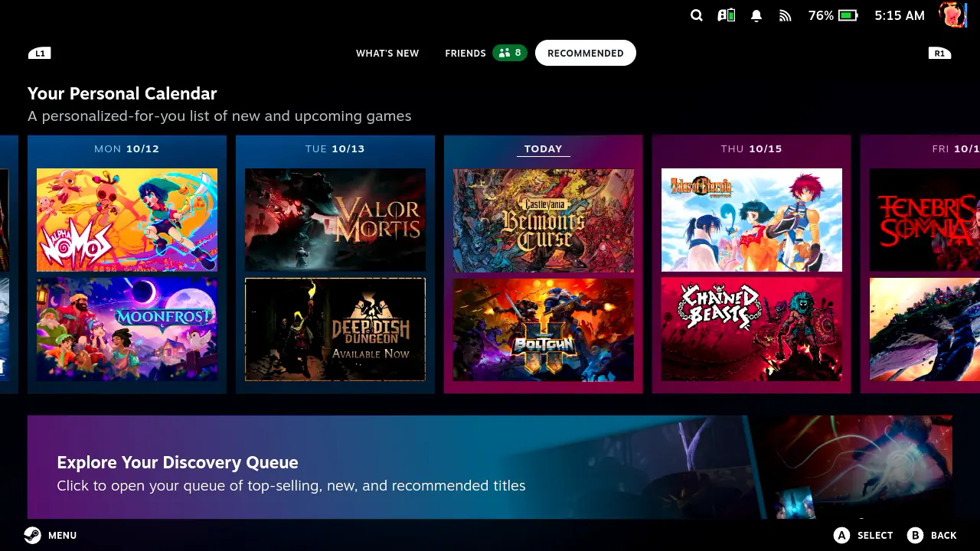Click the green friends count badge

[510, 53]
